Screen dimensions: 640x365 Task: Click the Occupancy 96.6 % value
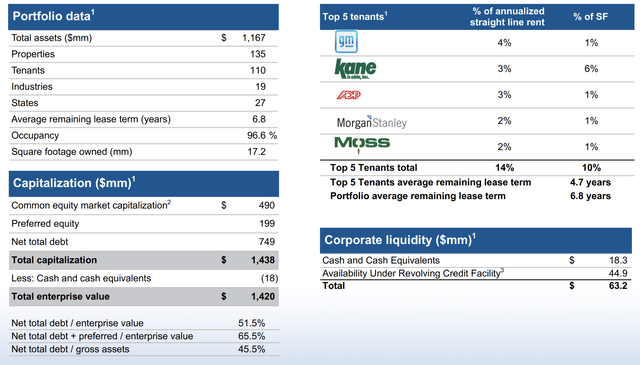262,136
